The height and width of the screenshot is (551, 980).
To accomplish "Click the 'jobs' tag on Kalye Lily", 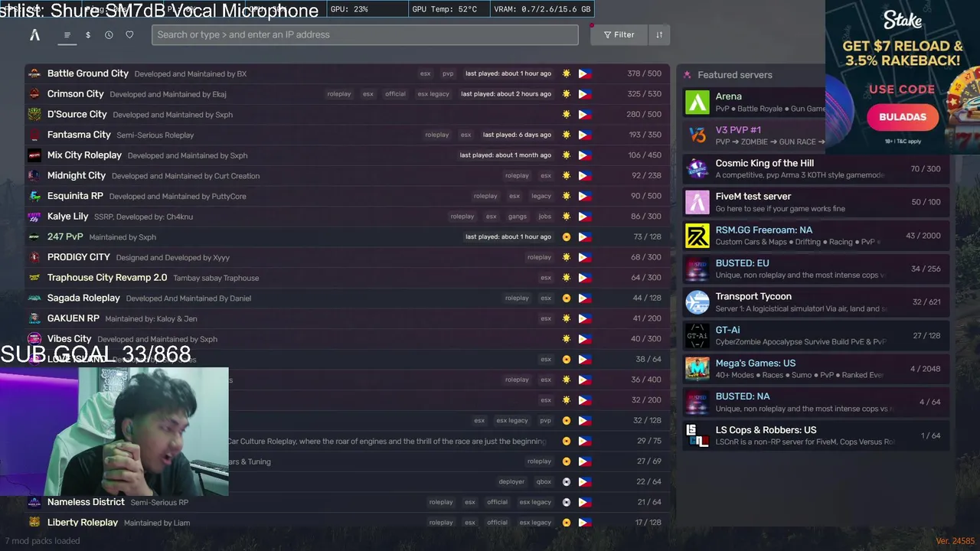I will point(544,217).
